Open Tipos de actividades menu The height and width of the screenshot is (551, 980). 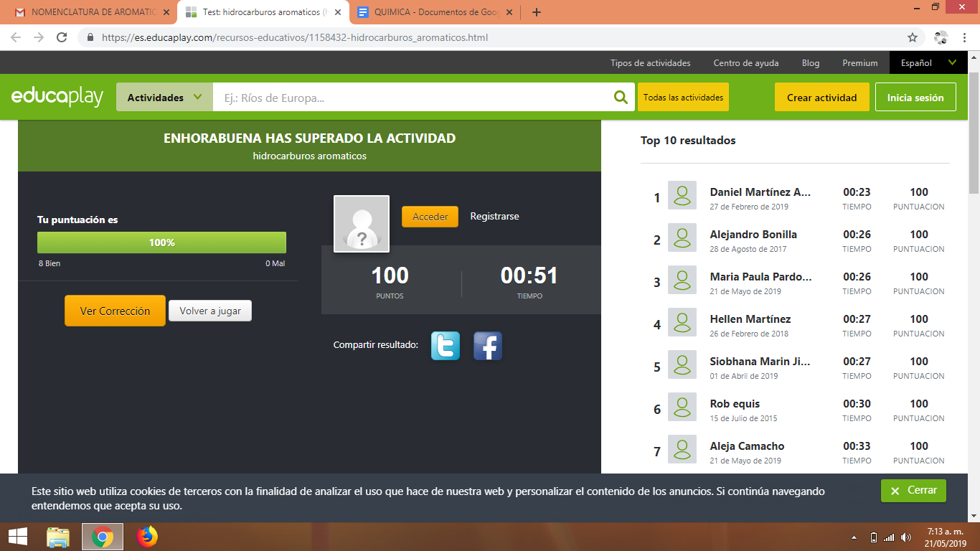click(x=651, y=63)
